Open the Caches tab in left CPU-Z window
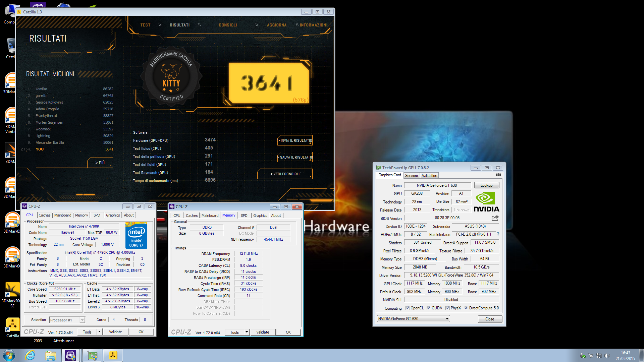The image size is (644, 362). click(44, 215)
